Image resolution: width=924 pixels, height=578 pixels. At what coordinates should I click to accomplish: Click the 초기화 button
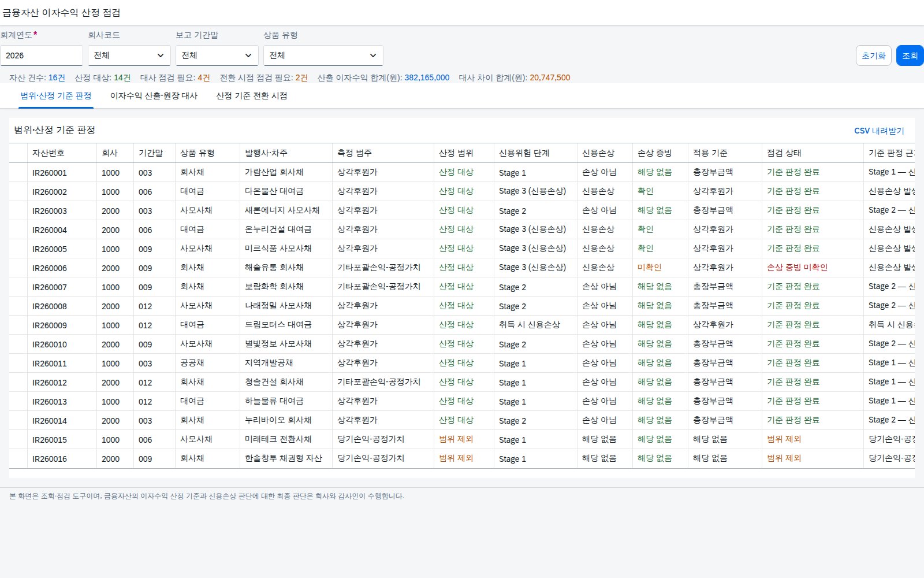pos(874,55)
